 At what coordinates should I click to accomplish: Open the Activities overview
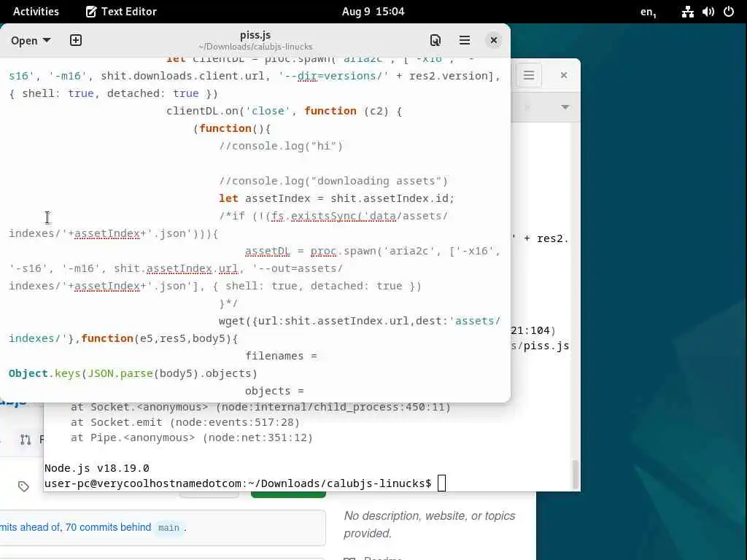tap(36, 12)
